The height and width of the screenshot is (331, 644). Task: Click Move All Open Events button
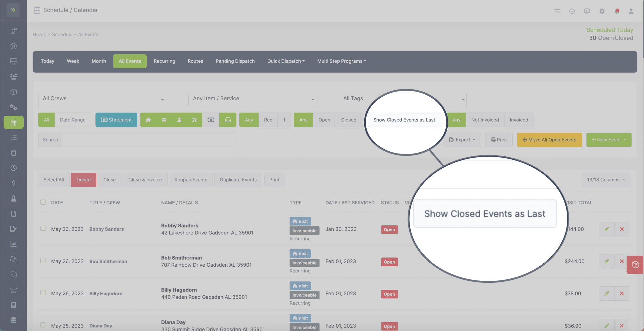point(549,140)
